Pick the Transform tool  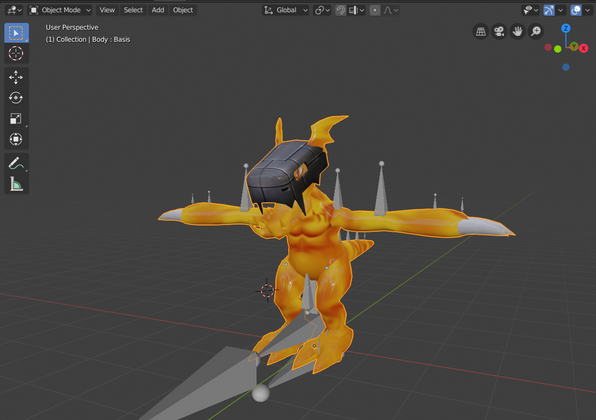click(x=16, y=139)
